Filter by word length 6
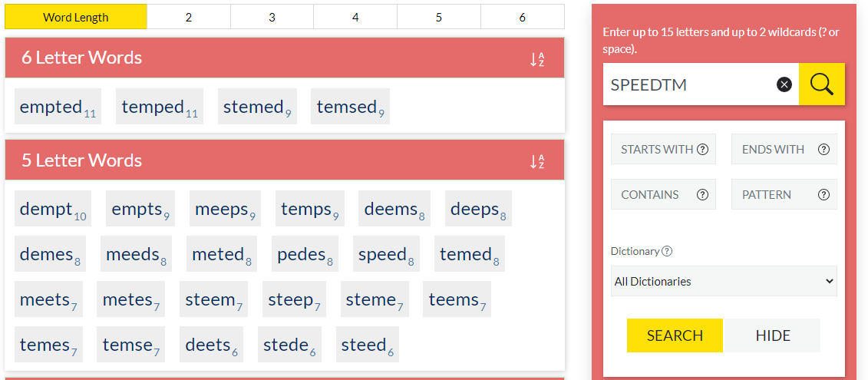 click(x=522, y=17)
